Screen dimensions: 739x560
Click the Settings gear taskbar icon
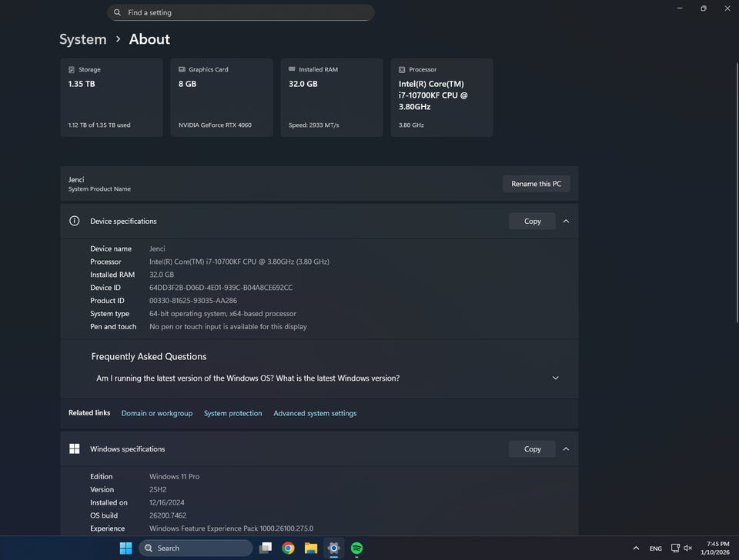(x=333, y=548)
